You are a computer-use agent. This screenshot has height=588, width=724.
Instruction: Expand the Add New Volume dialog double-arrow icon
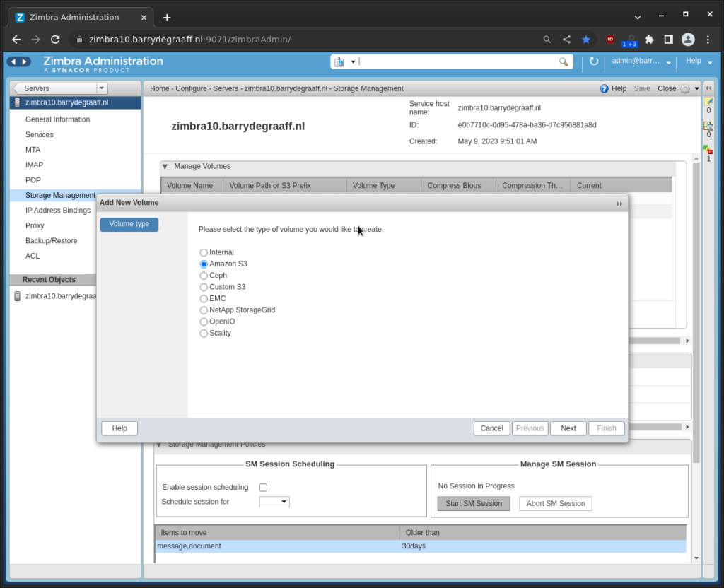coord(619,204)
